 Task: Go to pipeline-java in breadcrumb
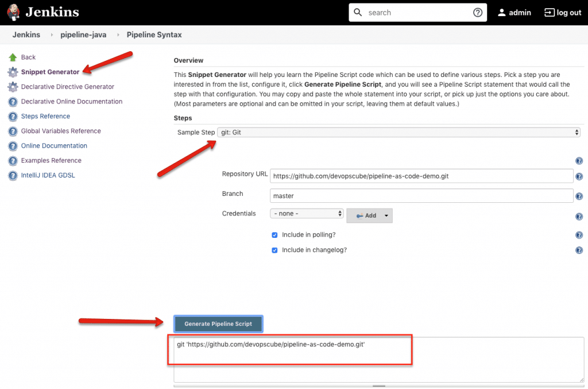point(84,35)
